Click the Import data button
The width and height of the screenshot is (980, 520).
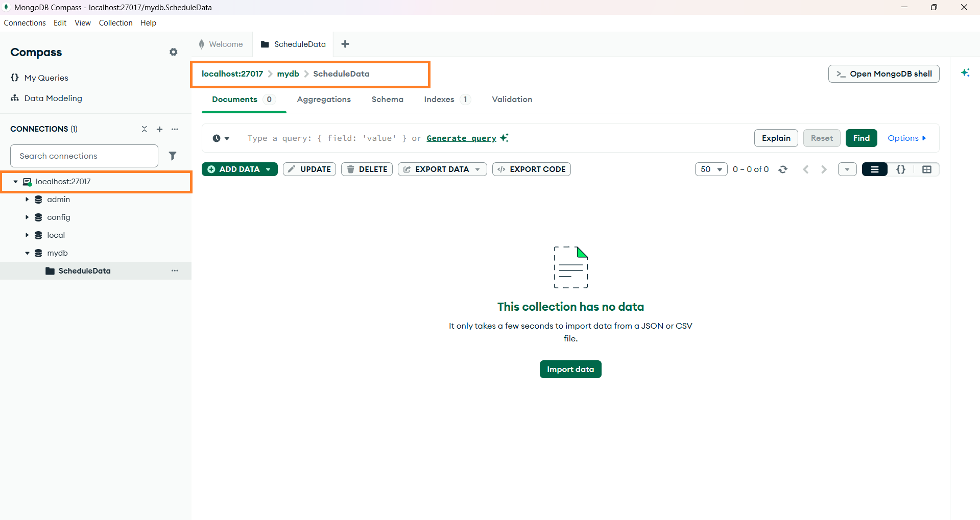570,369
